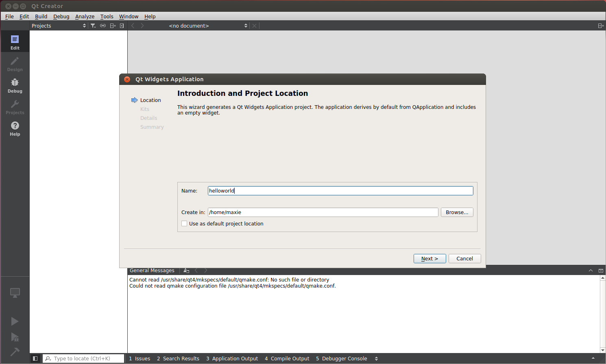Open the Edit menu

click(24, 16)
